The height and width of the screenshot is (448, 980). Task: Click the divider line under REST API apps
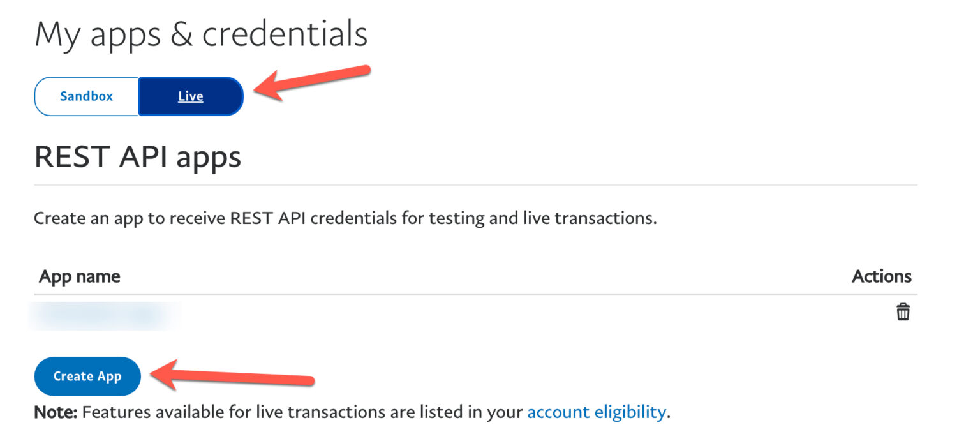[x=475, y=185]
